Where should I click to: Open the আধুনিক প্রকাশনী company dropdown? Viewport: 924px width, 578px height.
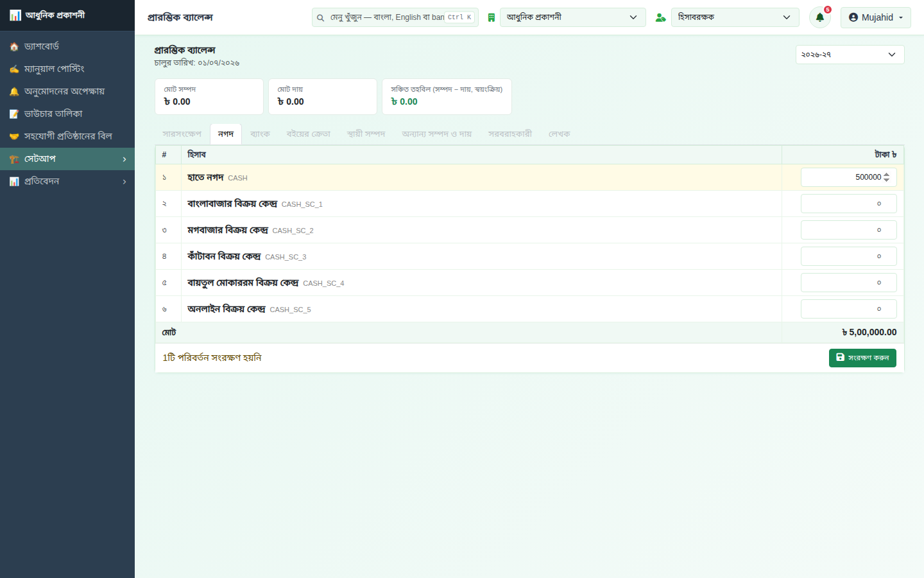pyautogui.click(x=572, y=17)
